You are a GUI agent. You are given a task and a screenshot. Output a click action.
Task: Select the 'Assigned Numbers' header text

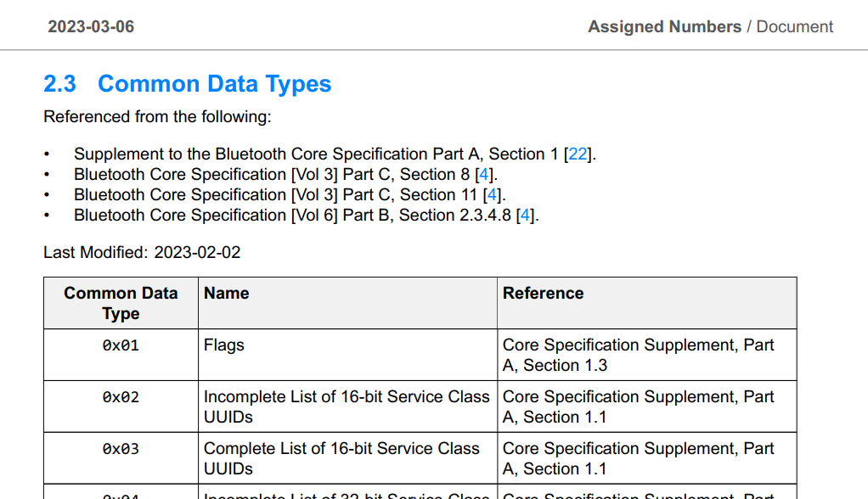pyautogui.click(x=664, y=26)
